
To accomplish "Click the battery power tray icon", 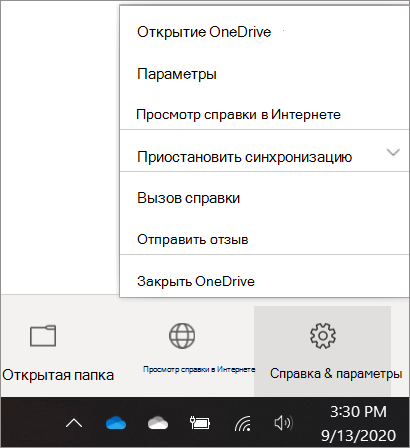I will (x=200, y=423).
